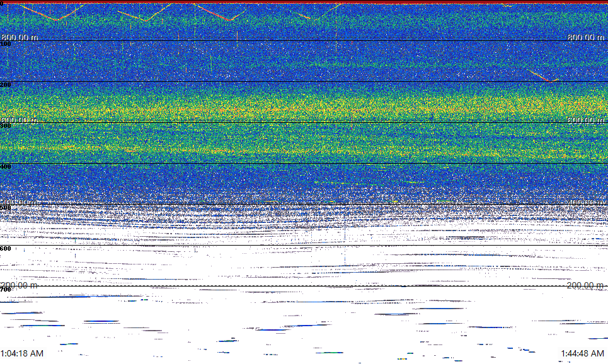This screenshot has height=364, width=608.
Task: Click the range mark labeled 700
Action: pyautogui.click(x=6, y=290)
